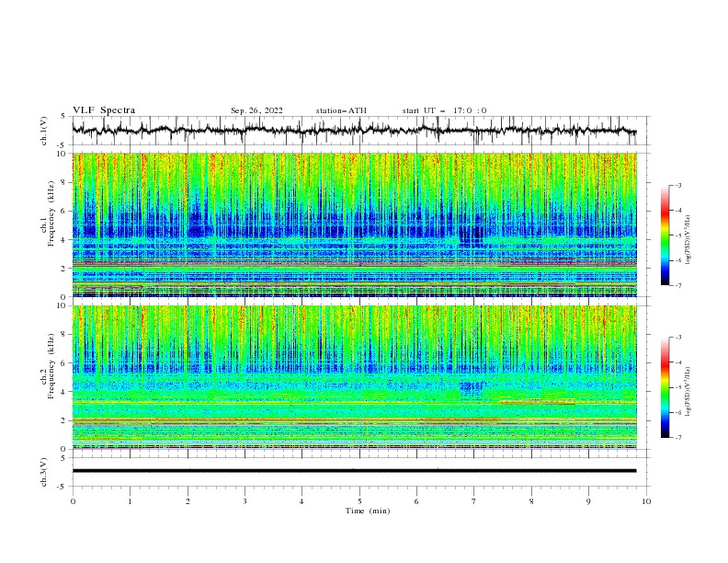Click the ch.1 spectrogram panel
728x563 pixels.
(355, 224)
